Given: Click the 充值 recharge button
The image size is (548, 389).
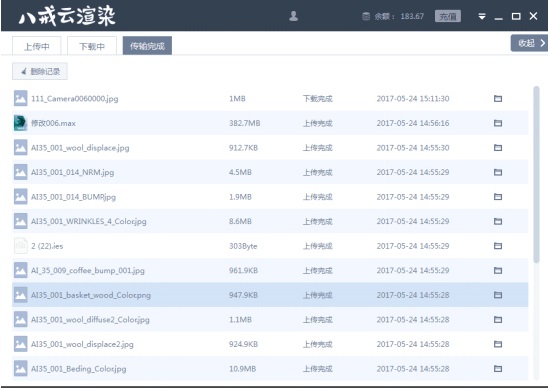Looking at the screenshot, I should 448,16.
